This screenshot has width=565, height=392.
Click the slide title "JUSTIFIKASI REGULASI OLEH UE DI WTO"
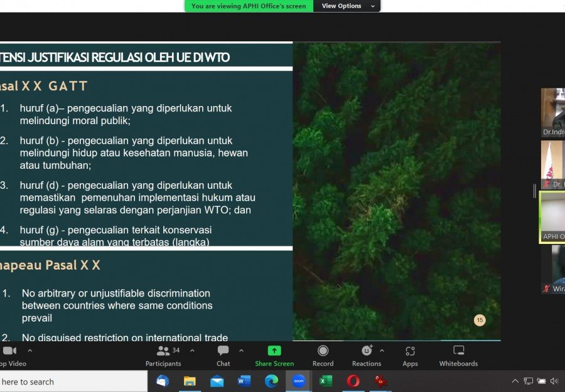tap(129, 57)
